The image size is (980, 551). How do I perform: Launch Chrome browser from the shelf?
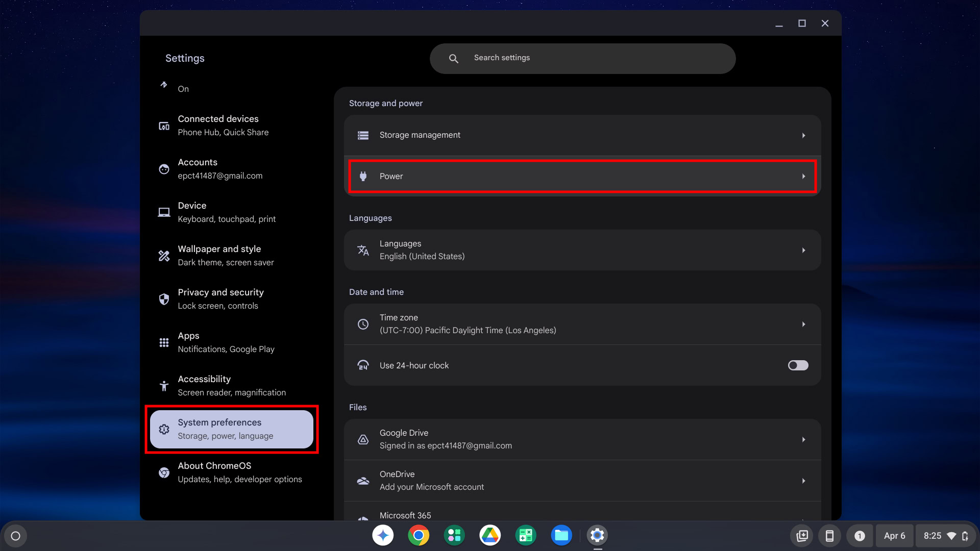[x=419, y=535]
